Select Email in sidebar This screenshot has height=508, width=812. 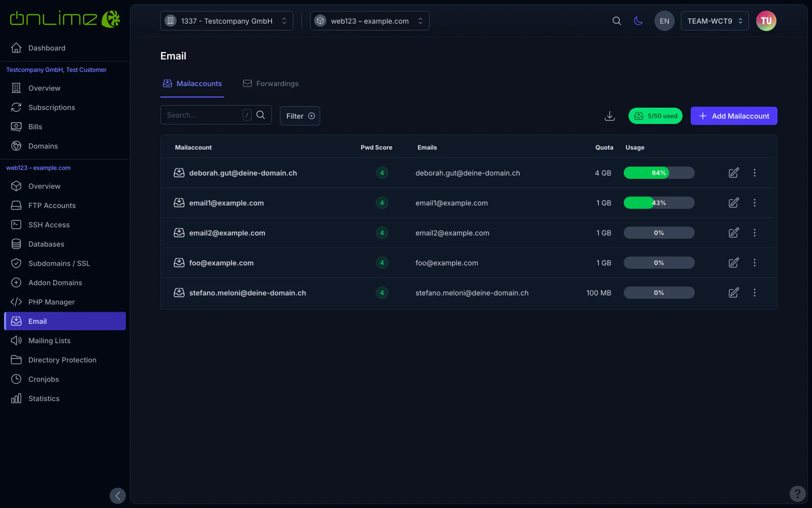65,321
